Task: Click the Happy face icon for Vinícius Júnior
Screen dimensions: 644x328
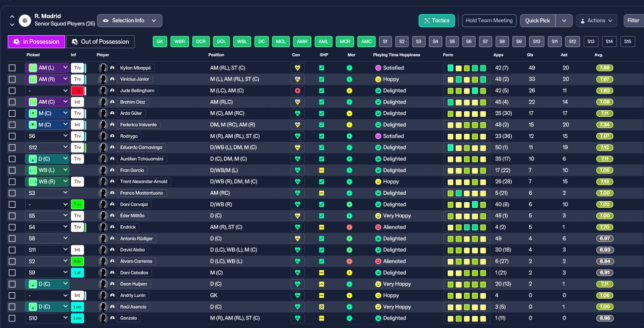Action: [x=378, y=79]
